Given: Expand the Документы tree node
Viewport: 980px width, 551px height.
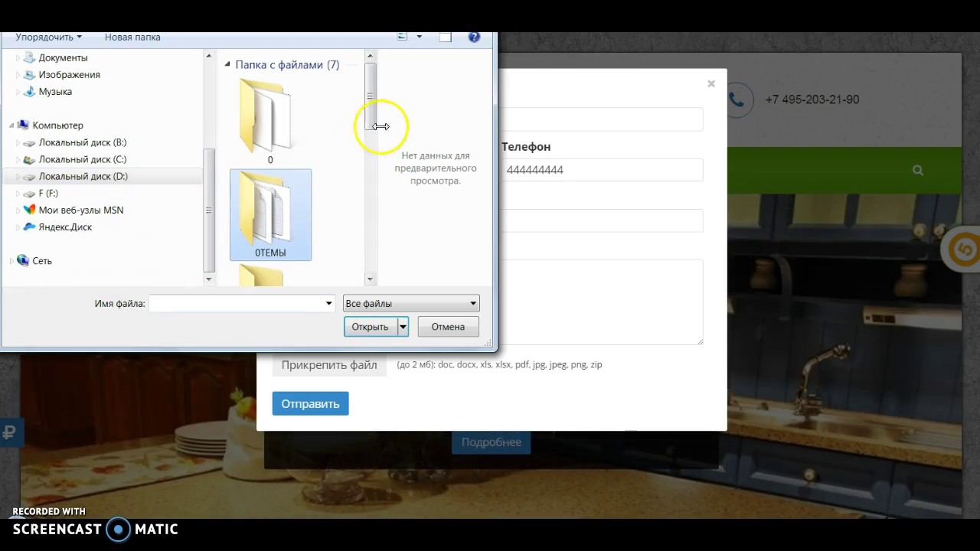Looking at the screenshot, I should pos(18,58).
